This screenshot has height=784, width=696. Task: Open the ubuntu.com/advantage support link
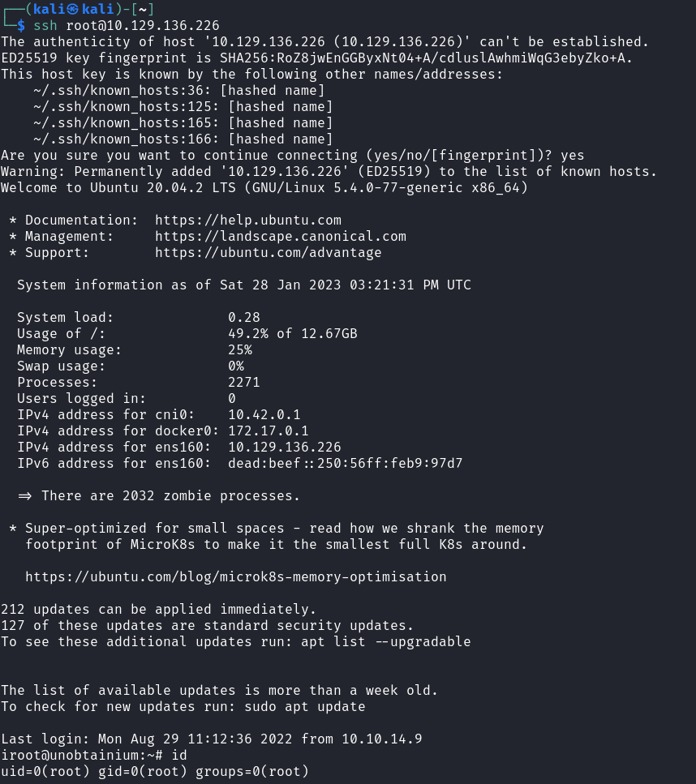[268, 253]
